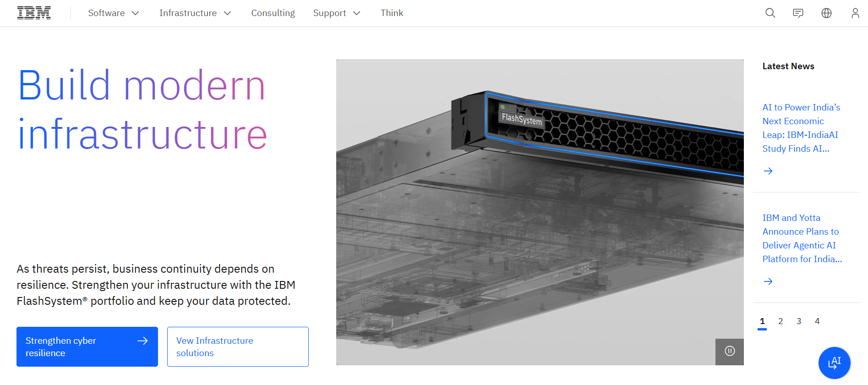The width and height of the screenshot is (868, 385).
Task: Expand the Software dropdown menu
Action: [114, 13]
